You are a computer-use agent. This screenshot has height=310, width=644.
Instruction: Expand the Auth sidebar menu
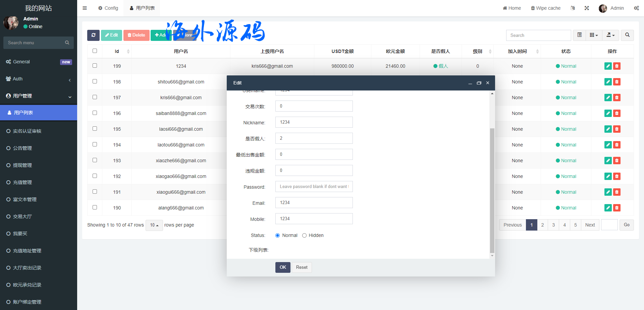pos(39,79)
